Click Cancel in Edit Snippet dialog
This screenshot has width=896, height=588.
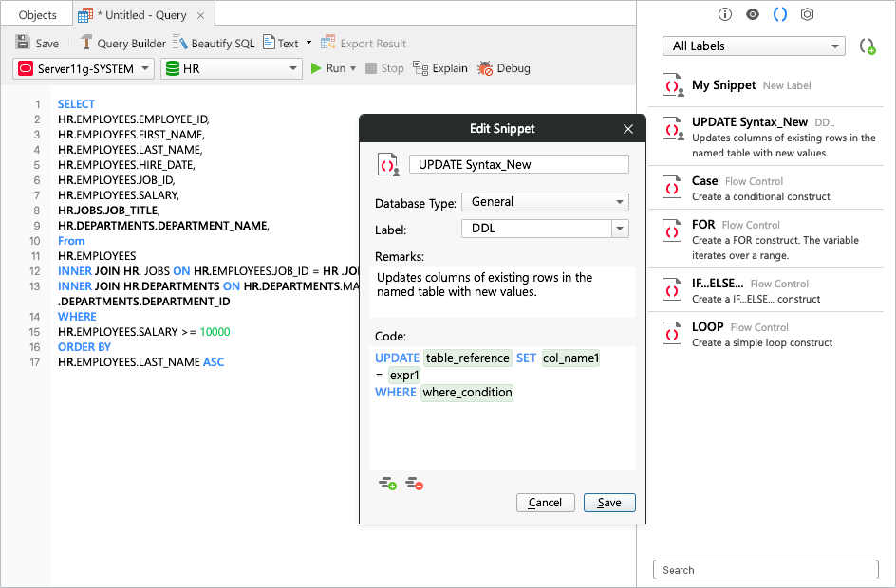tap(545, 503)
